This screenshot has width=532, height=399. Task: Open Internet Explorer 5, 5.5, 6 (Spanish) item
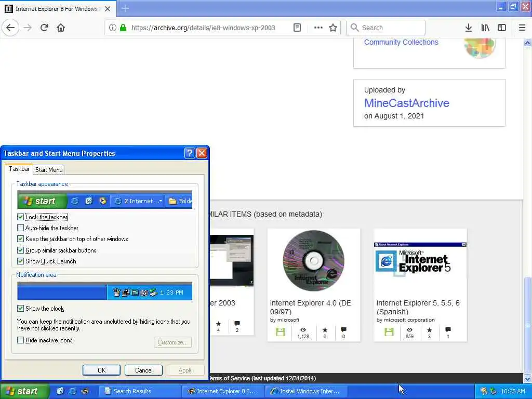pos(418,307)
